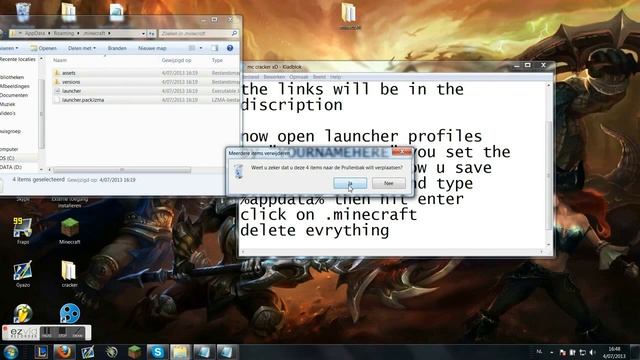Click the search magnifier icon
This screenshot has height=360, width=640.
tap(234, 33)
